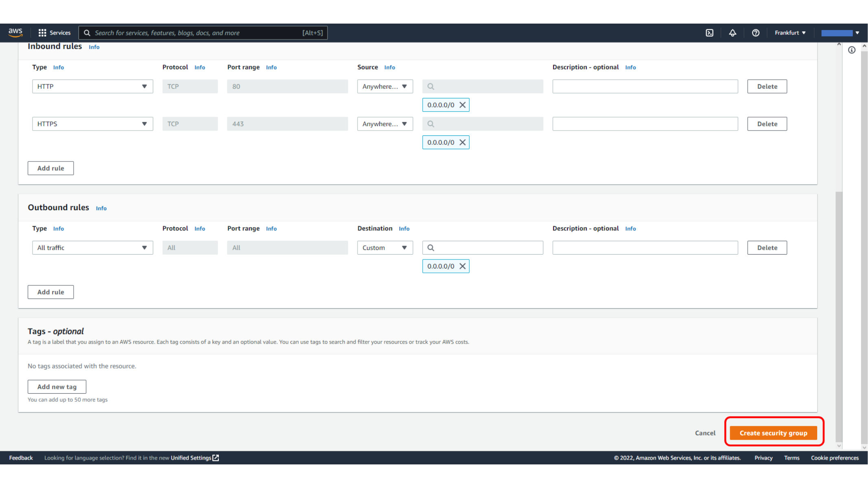
Task: Open the All traffic type dropdown
Action: [93, 248]
